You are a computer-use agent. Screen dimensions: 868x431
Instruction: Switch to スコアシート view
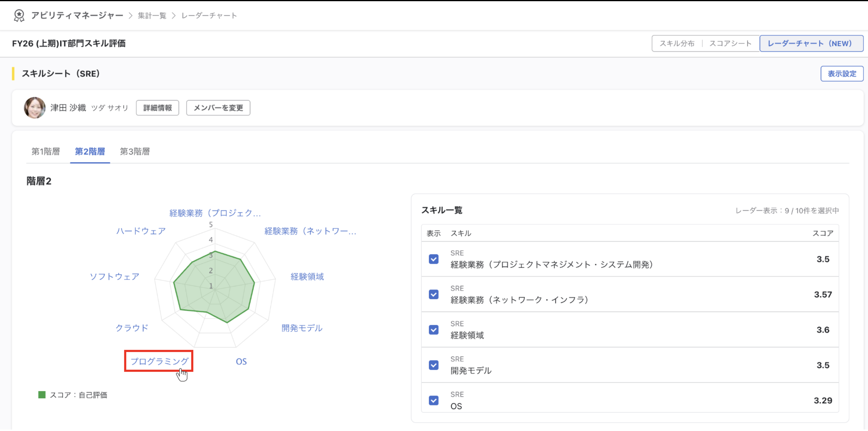click(730, 43)
